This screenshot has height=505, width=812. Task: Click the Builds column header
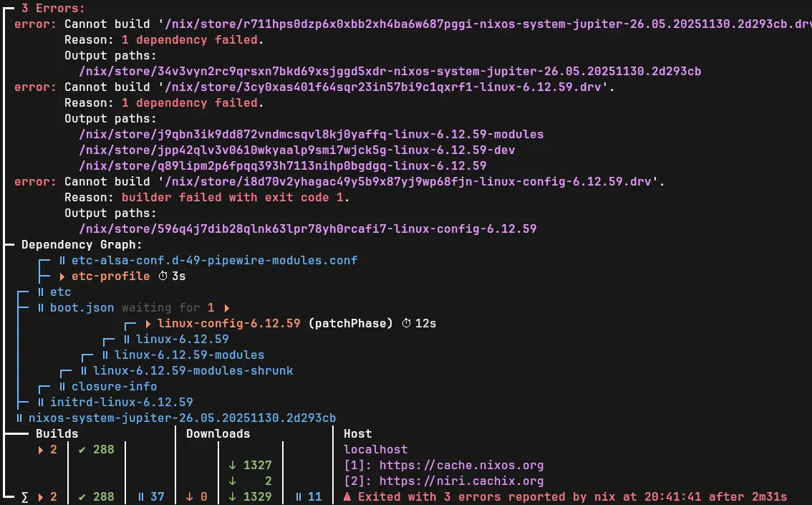(57, 433)
